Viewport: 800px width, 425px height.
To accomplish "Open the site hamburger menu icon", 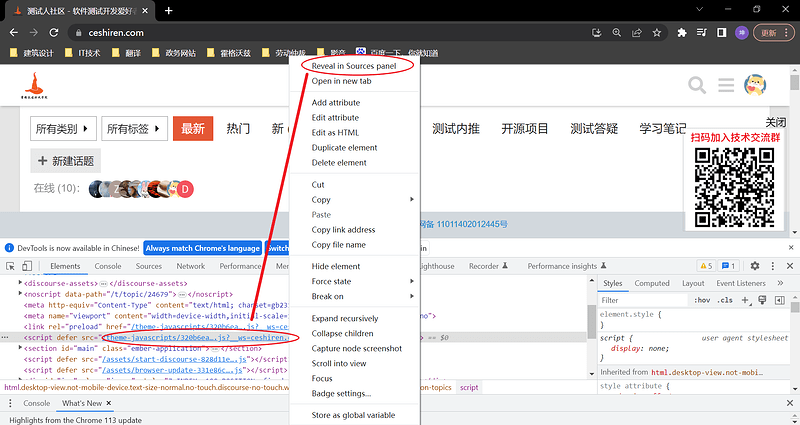I will pos(726,85).
